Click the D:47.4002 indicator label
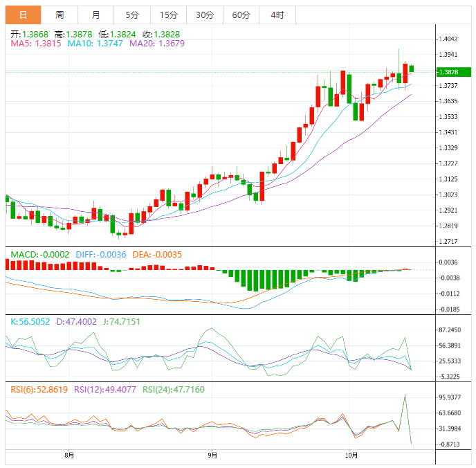The width and height of the screenshot is (476, 468). tap(77, 322)
